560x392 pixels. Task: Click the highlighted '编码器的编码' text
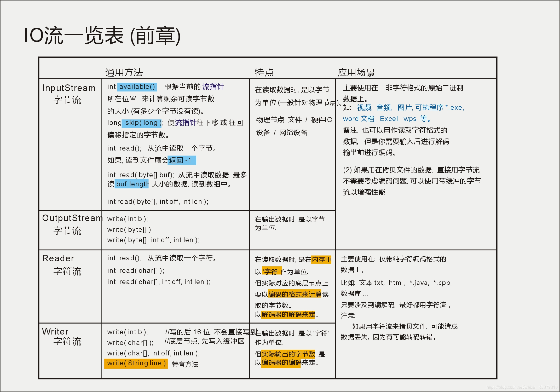tap(281, 363)
